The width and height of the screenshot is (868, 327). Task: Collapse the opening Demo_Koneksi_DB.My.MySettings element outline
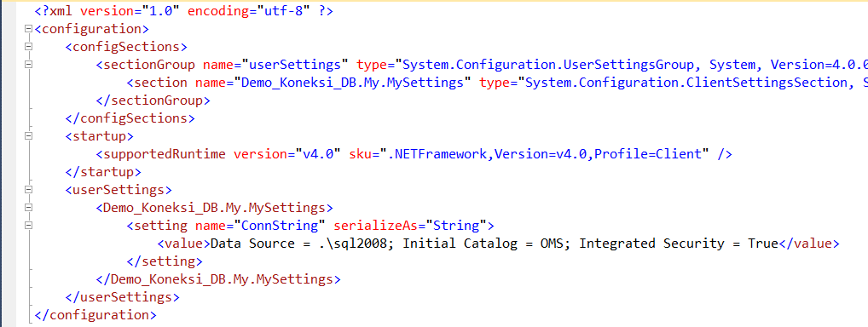29,208
